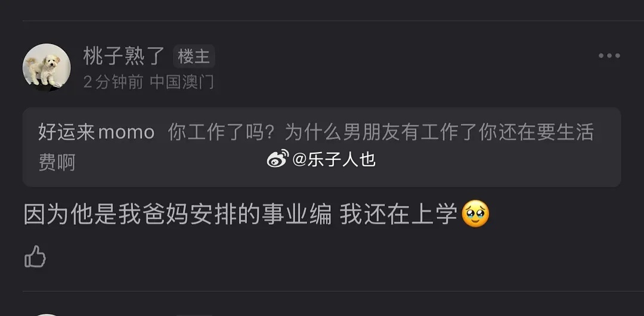Tap the Weibo logo watermark
Image resolution: width=644 pixels, height=316 pixels.
(x=278, y=159)
